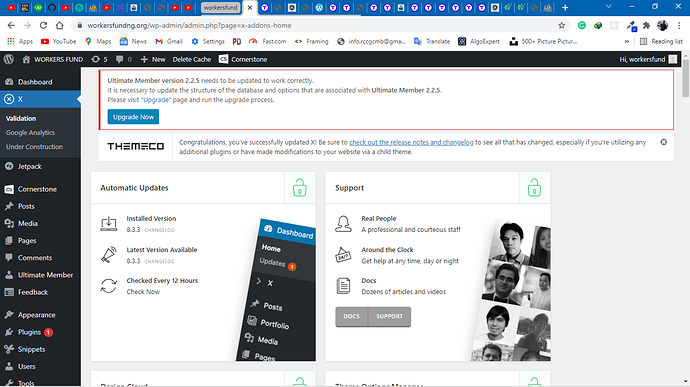
Task: Reload the current page
Action: tap(43, 26)
